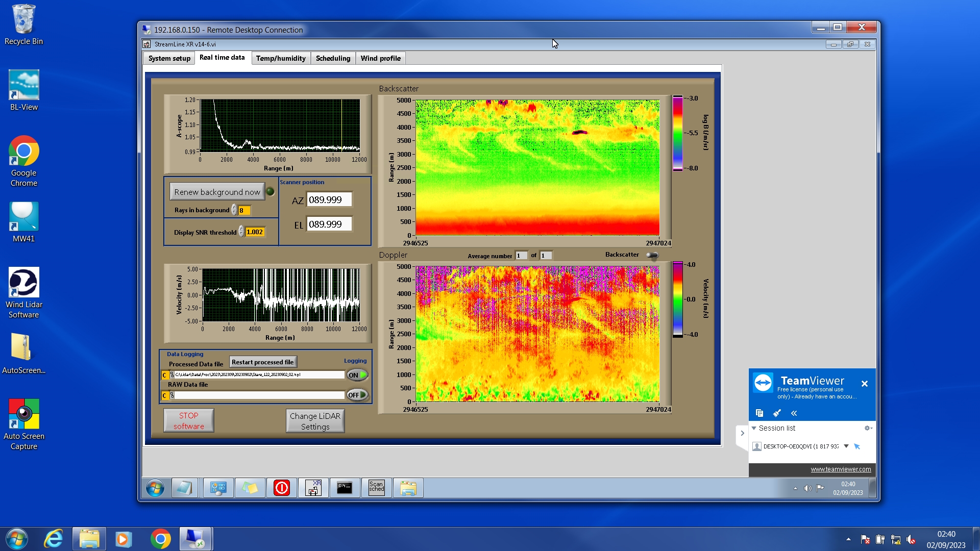Viewport: 980px width, 551px height.
Task: Open the Scan sched taskbar icon
Action: [x=376, y=488]
